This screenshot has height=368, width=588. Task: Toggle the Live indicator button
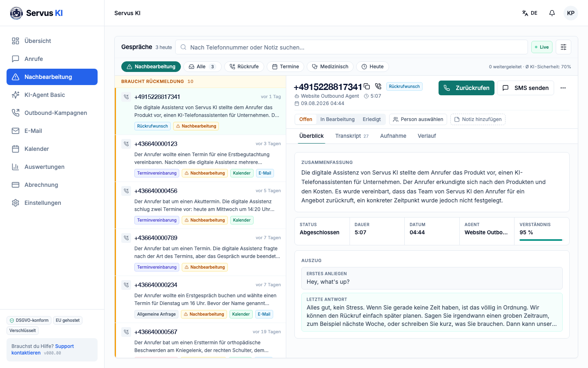tap(542, 47)
